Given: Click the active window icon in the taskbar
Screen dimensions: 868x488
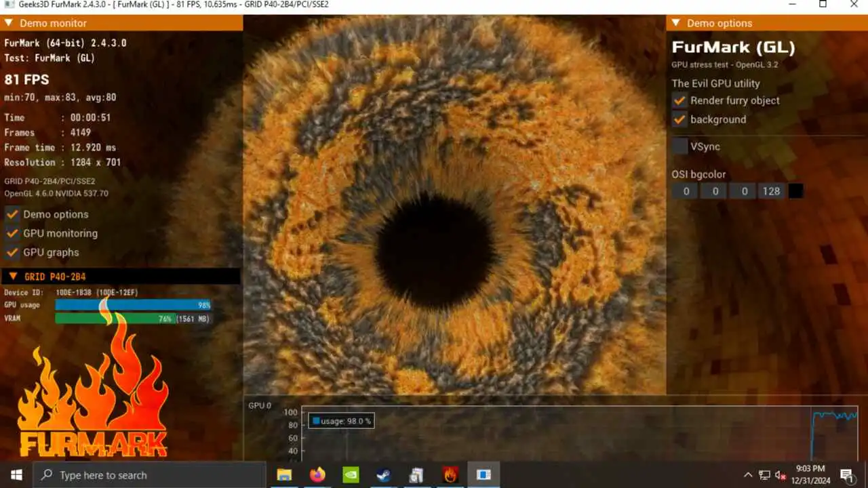Looking at the screenshot, I should [x=484, y=475].
